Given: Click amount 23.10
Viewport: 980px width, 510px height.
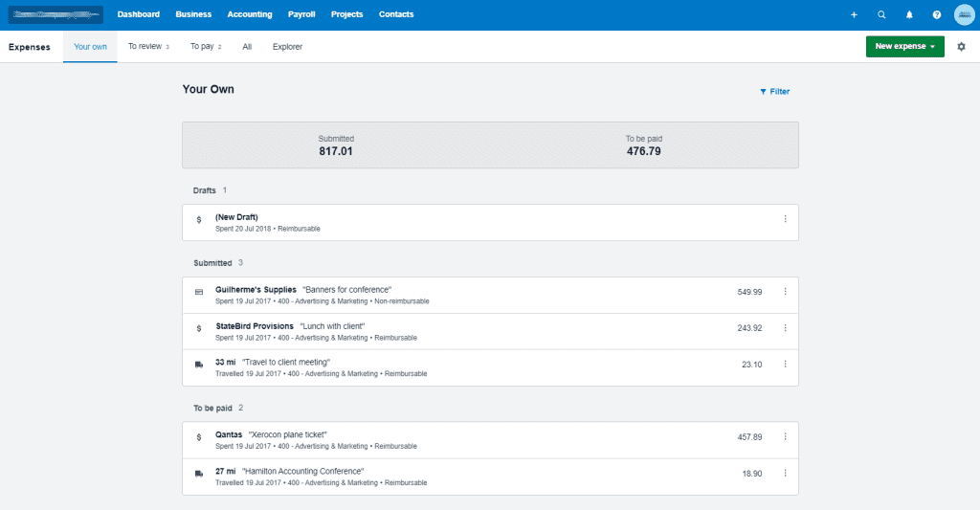Looking at the screenshot, I should point(752,365).
